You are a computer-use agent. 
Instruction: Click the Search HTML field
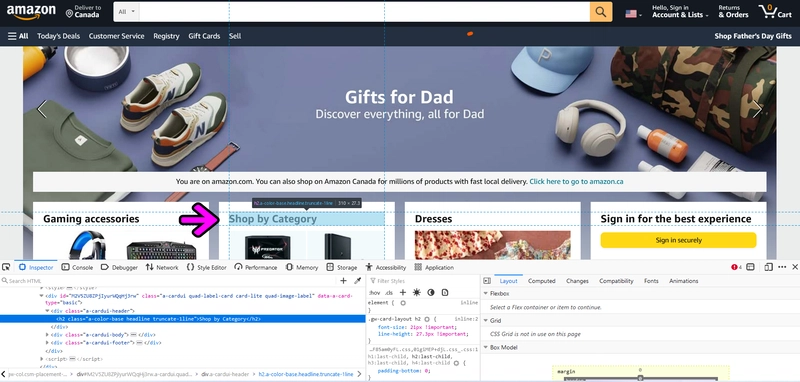(x=168, y=281)
